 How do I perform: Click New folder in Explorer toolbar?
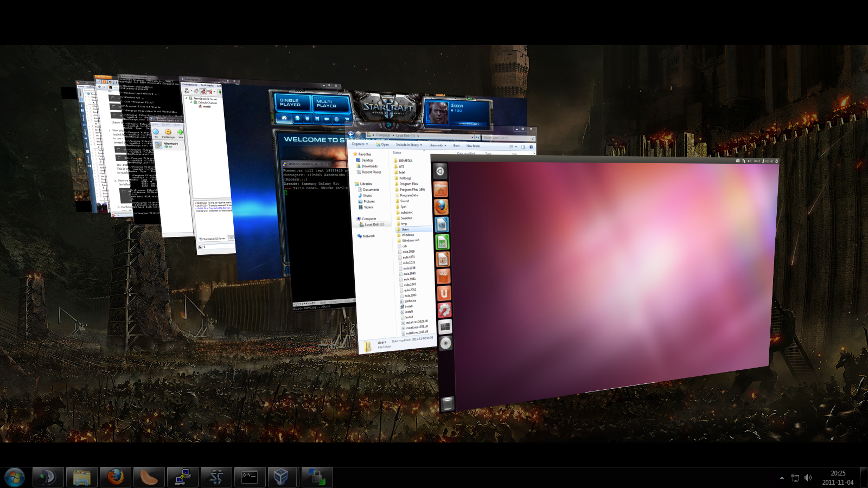pos(473,146)
